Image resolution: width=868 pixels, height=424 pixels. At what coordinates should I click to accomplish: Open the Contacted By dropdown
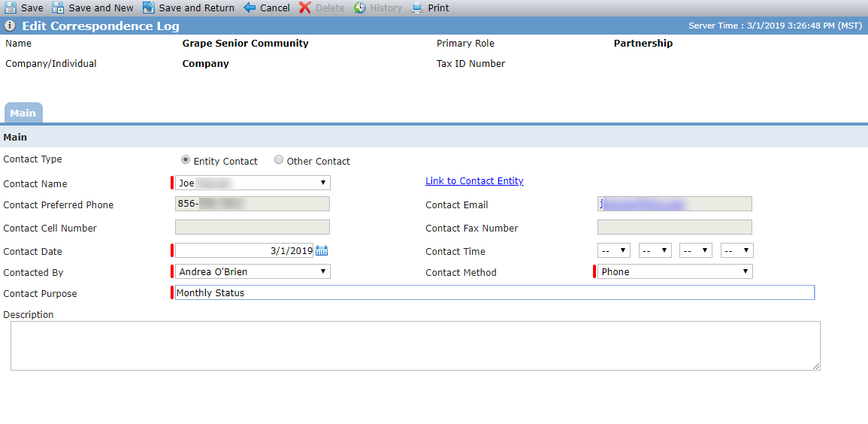(253, 272)
